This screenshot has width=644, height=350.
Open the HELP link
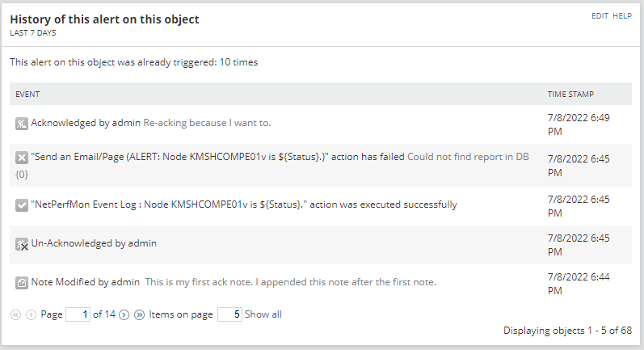pos(622,15)
